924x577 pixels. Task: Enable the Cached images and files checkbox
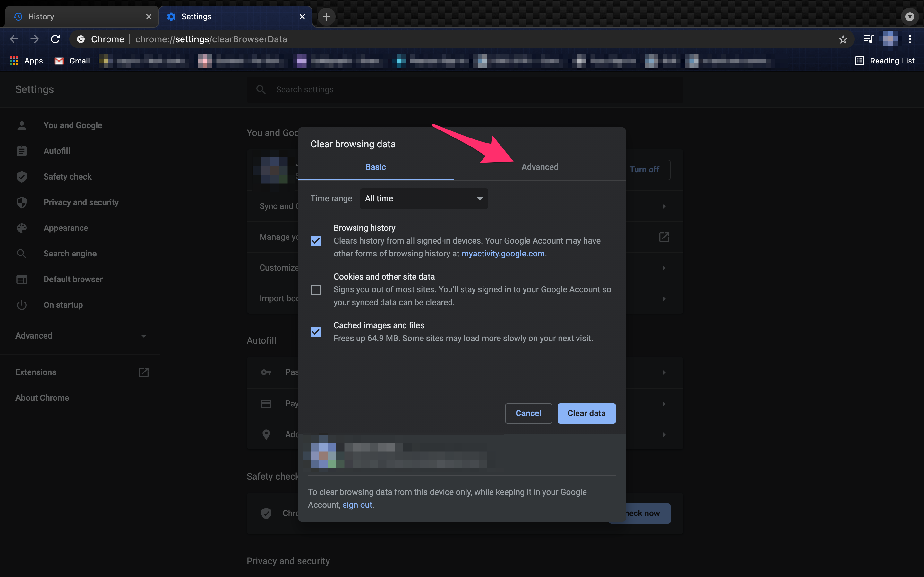pyautogui.click(x=317, y=332)
